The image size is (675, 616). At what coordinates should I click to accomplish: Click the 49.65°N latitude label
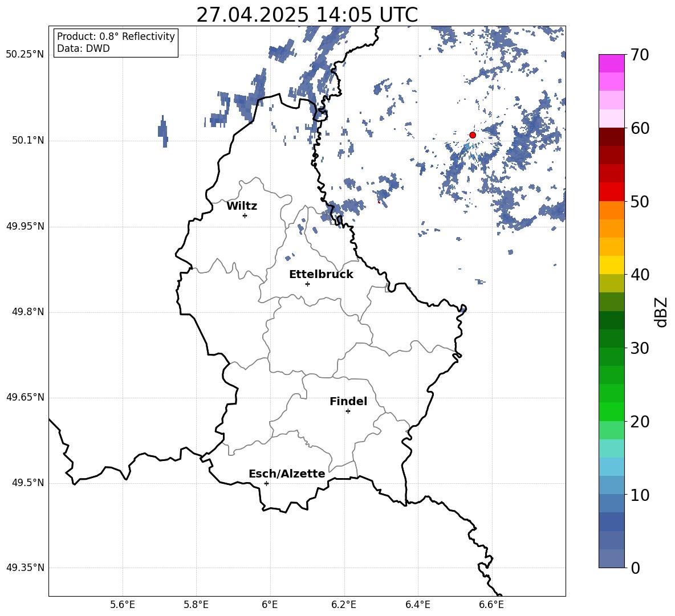click(25, 397)
